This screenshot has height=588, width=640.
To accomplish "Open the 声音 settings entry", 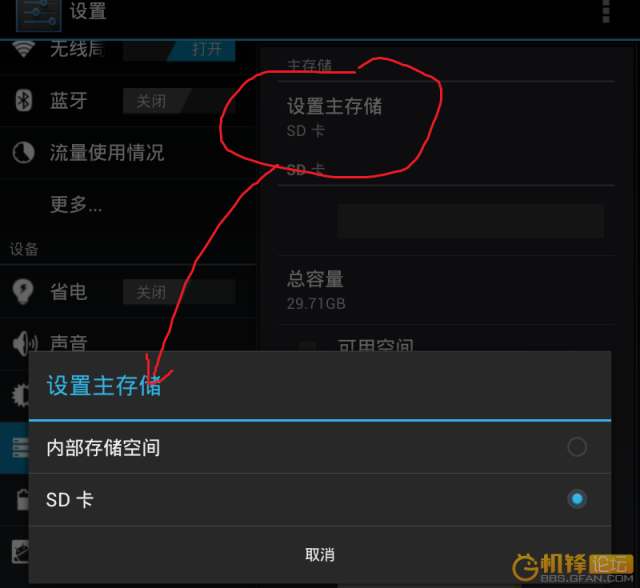I will point(128,341).
